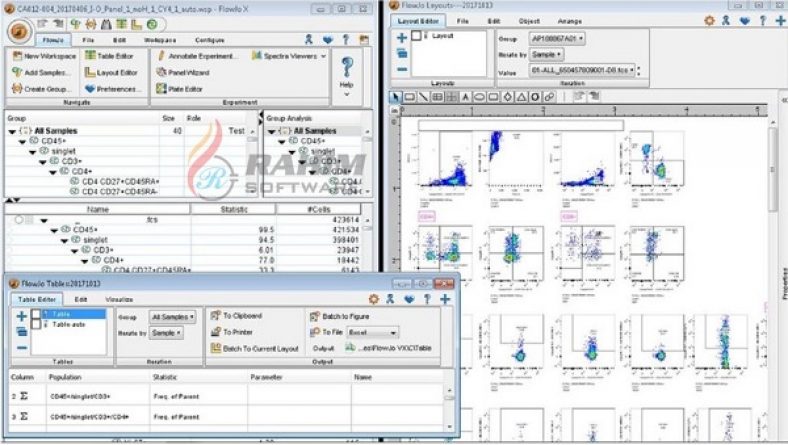
Task: Click To Clipboard in Table window
Action: [x=237, y=316]
